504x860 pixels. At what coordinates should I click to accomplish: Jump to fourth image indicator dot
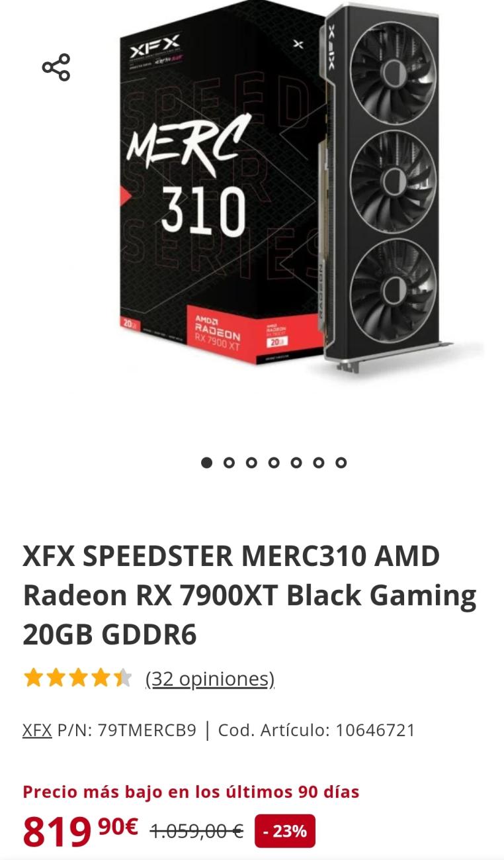(x=274, y=463)
